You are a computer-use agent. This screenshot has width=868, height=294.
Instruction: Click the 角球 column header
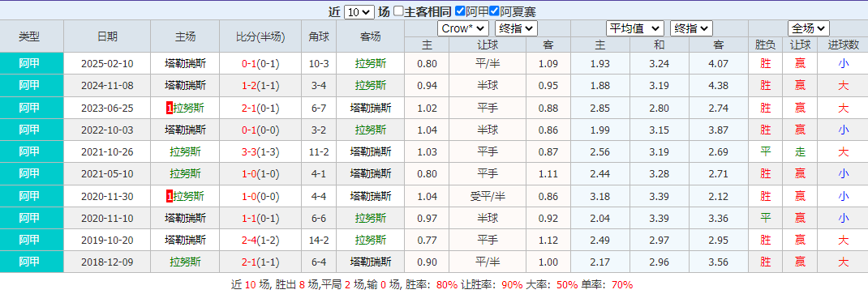(319, 37)
